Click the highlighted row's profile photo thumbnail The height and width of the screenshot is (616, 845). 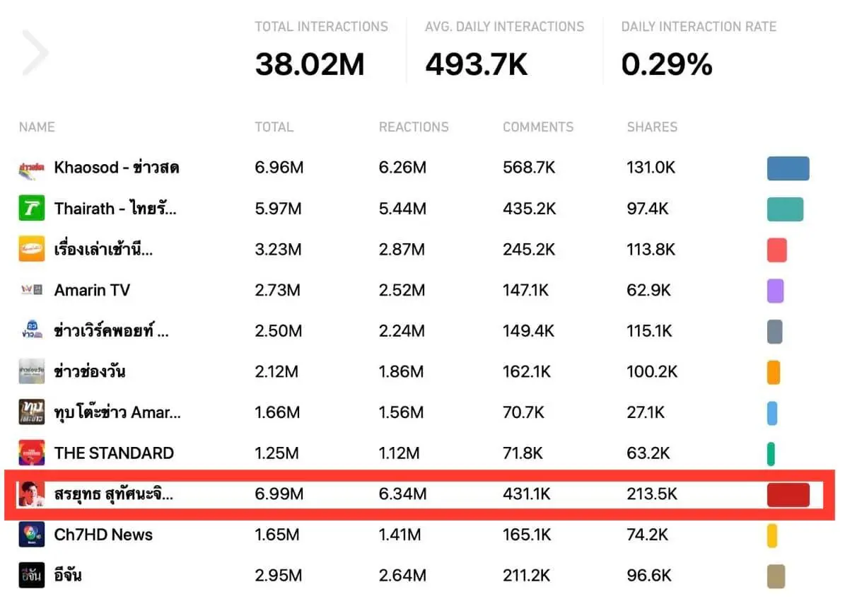[31, 494]
